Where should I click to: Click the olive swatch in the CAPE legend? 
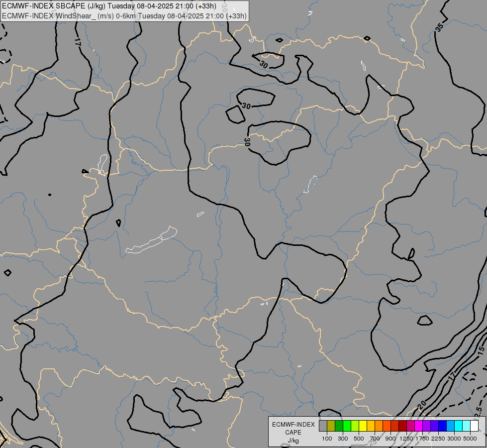[331, 426]
